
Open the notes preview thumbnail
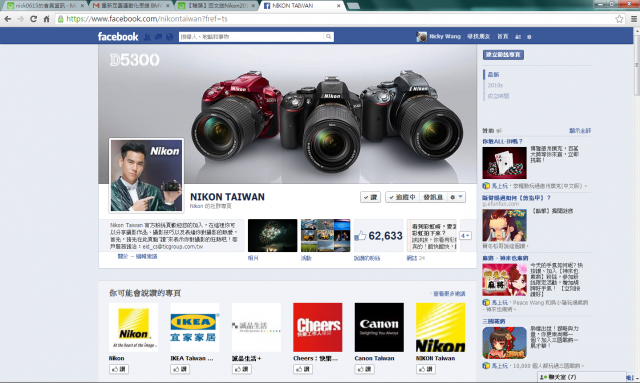pyautogui.click(x=431, y=236)
